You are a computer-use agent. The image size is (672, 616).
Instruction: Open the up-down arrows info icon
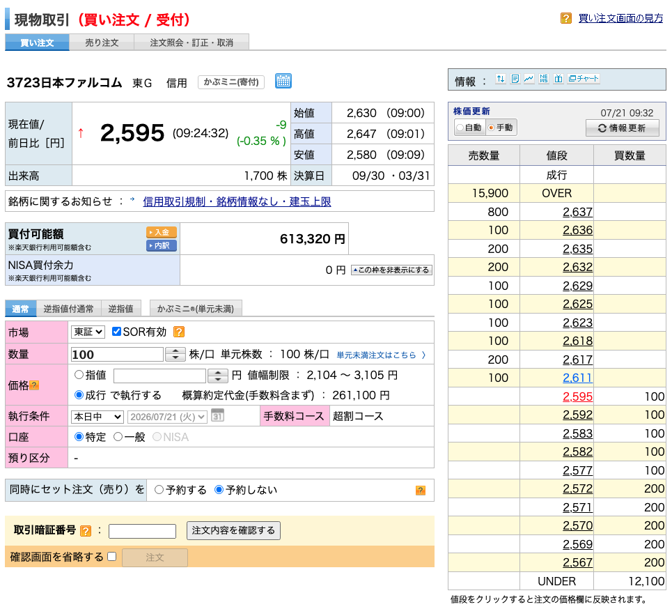[500, 79]
